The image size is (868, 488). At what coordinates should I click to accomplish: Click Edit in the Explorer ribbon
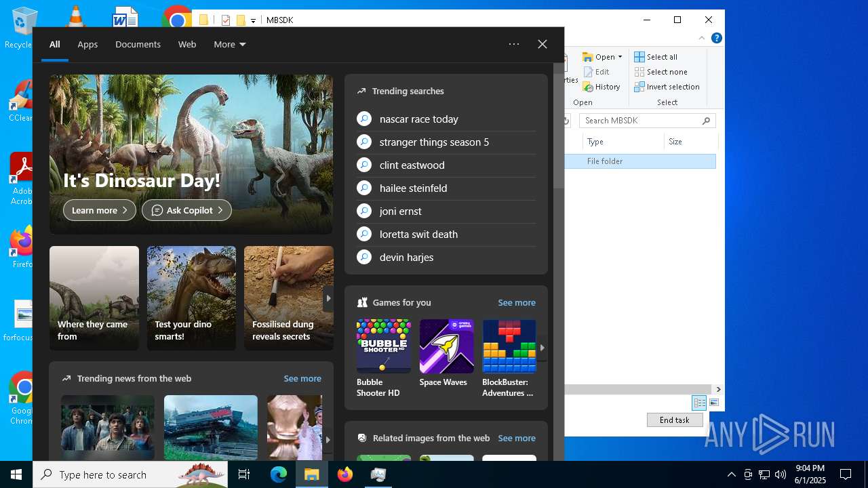(x=596, y=72)
